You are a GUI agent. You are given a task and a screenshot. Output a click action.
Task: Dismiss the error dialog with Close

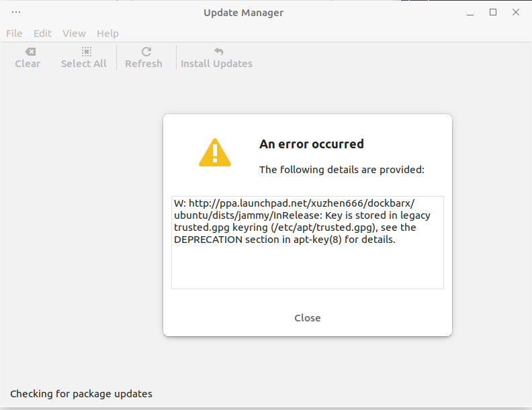pos(307,318)
